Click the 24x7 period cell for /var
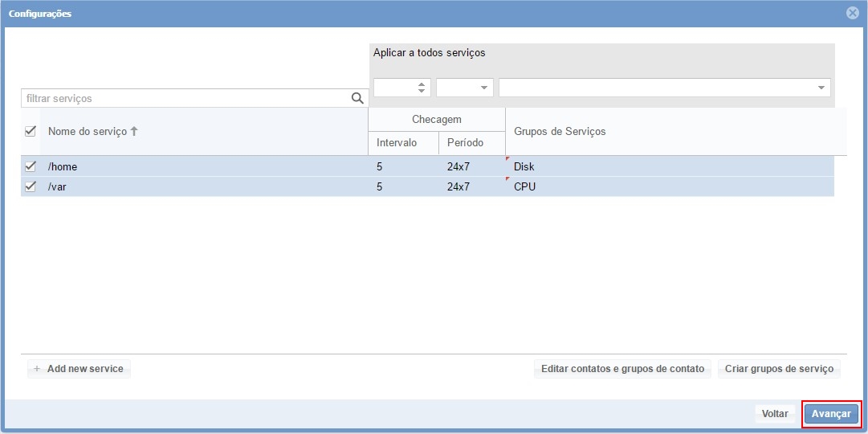The height and width of the screenshot is (434, 868). tap(458, 186)
